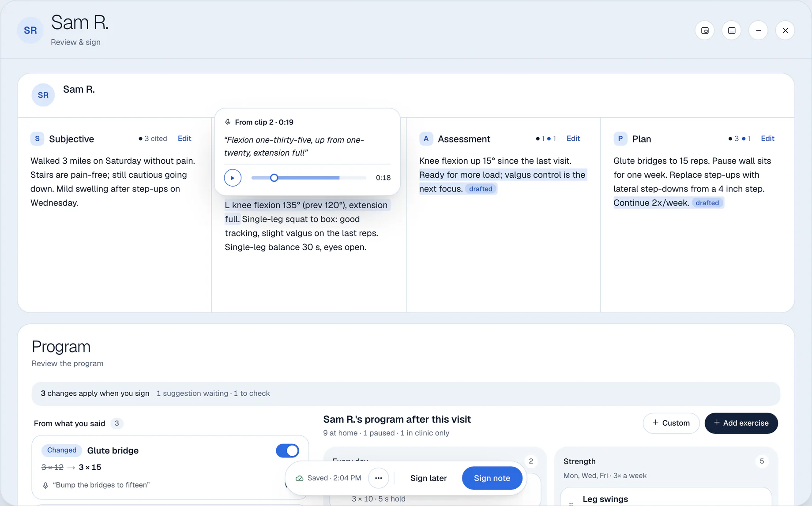Click the microphone icon beside From clip 2

228,122
